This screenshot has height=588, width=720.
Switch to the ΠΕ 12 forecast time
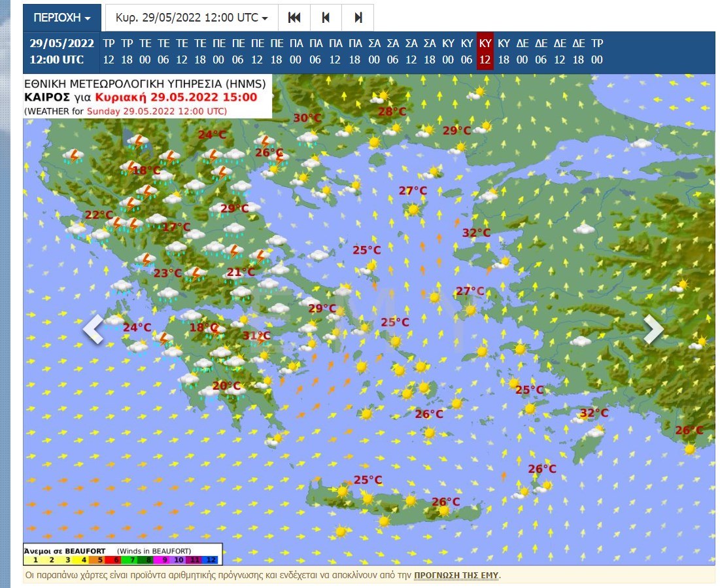click(x=258, y=51)
